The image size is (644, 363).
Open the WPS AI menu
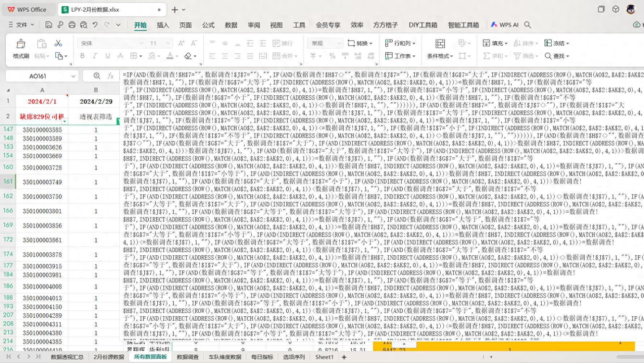pyautogui.click(x=504, y=24)
